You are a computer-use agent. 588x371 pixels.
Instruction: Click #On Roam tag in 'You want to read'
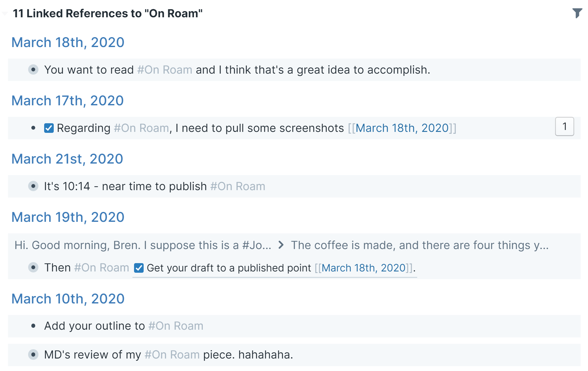[x=165, y=70]
